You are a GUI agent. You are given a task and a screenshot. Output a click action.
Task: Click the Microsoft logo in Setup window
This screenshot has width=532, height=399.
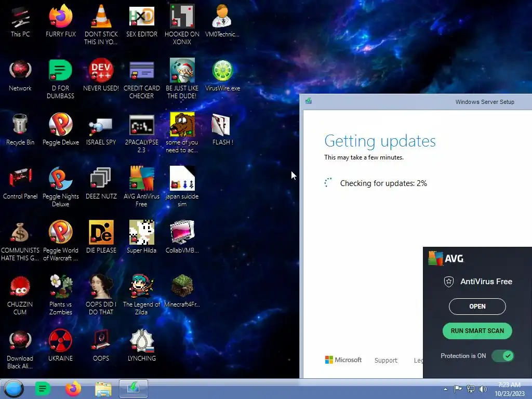tap(343, 360)
